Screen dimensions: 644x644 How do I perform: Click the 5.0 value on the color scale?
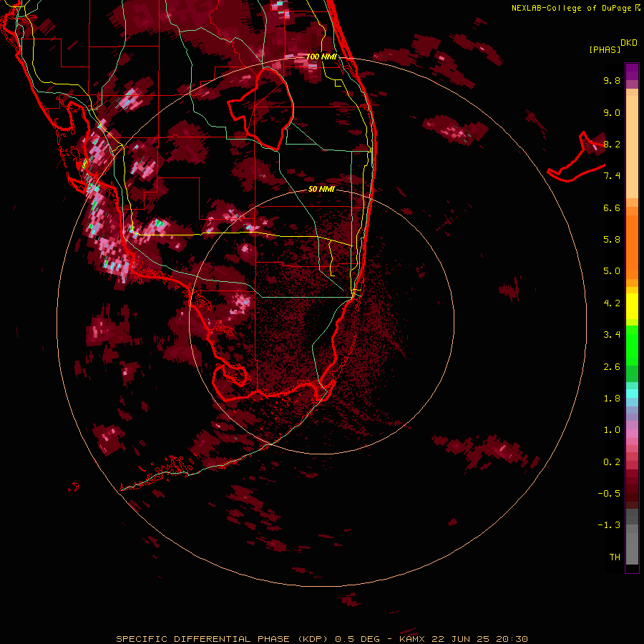pyautogui.click(x=612, y=271)
